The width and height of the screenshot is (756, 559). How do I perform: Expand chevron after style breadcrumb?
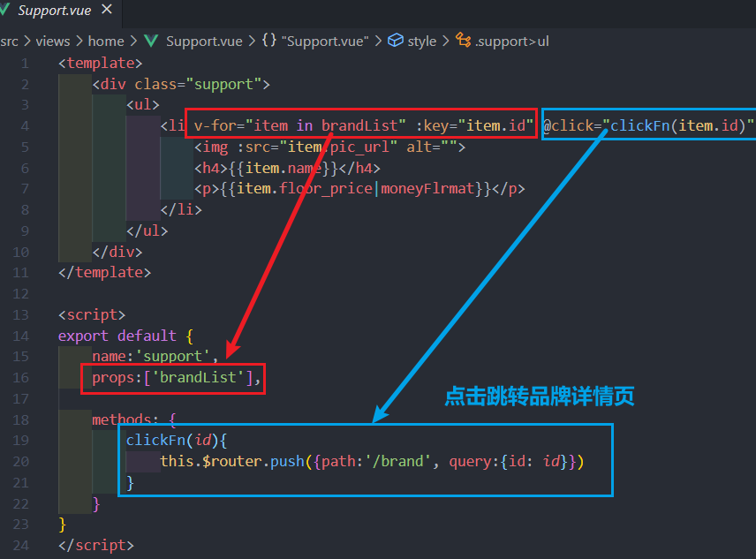click(x=446, y=42)
